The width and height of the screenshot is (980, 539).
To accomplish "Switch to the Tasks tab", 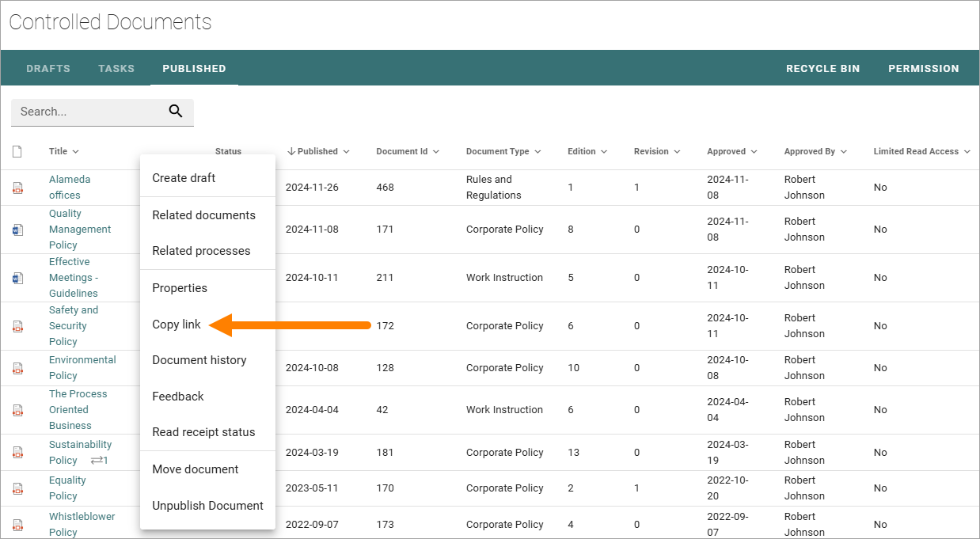I will [x=116, y=69].
